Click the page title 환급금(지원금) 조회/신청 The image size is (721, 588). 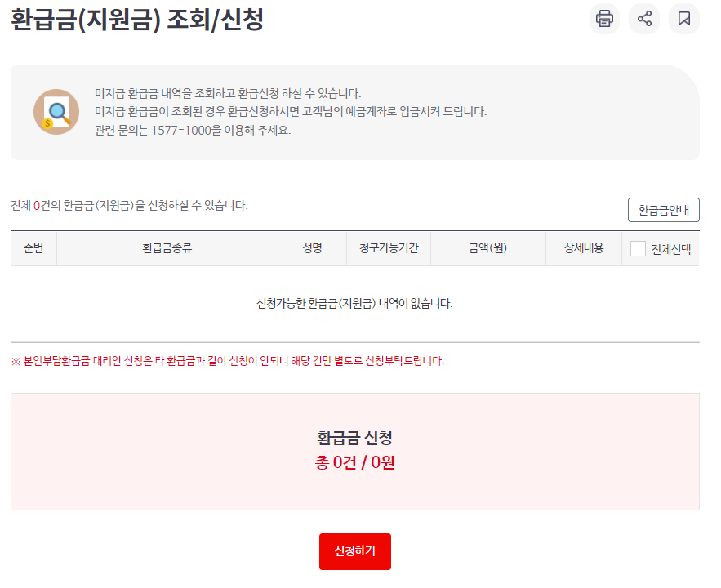[137, 20]
